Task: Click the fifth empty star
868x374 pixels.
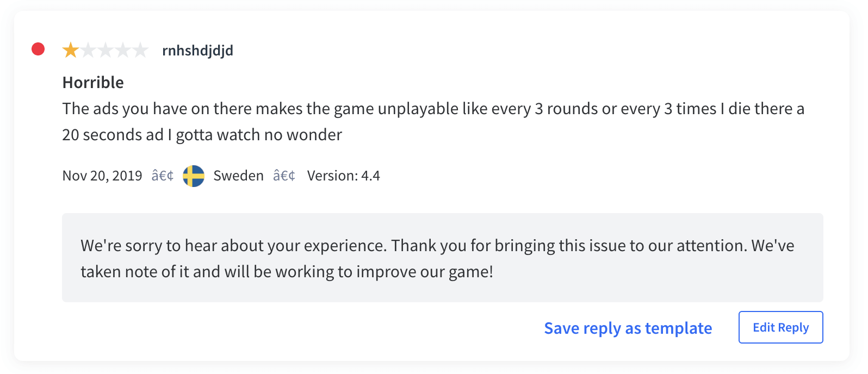Action: [140, 50]
